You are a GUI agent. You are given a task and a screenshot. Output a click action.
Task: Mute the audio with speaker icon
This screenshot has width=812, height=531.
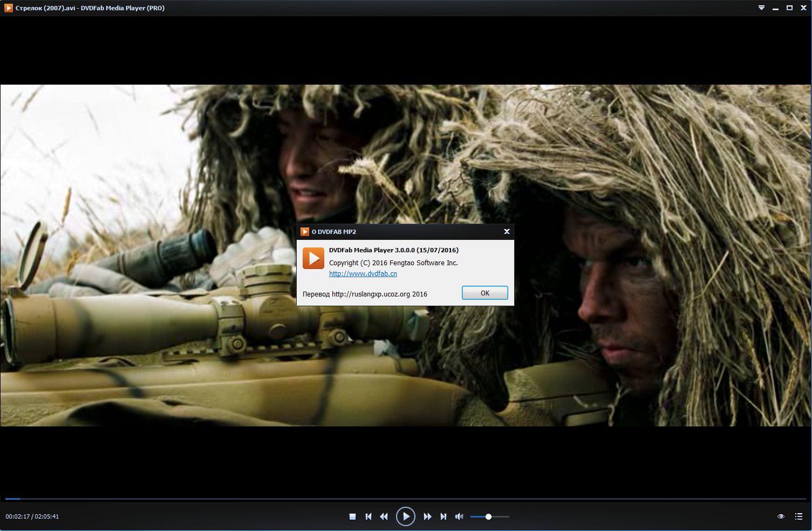[x=459, y=516]
